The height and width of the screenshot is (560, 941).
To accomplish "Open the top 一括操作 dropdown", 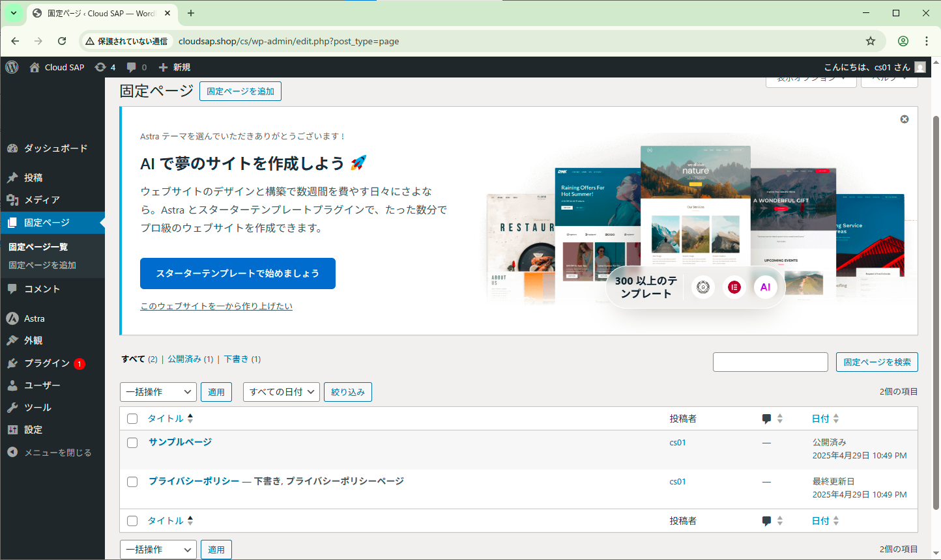I will point(158,392).
